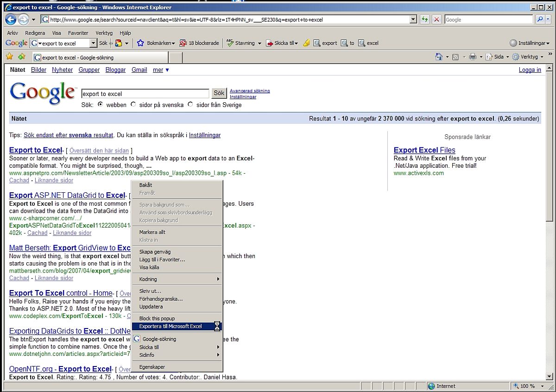This screenshot has width=556, height=392.
Task: Open the Sida page menu
Action: 497,57
